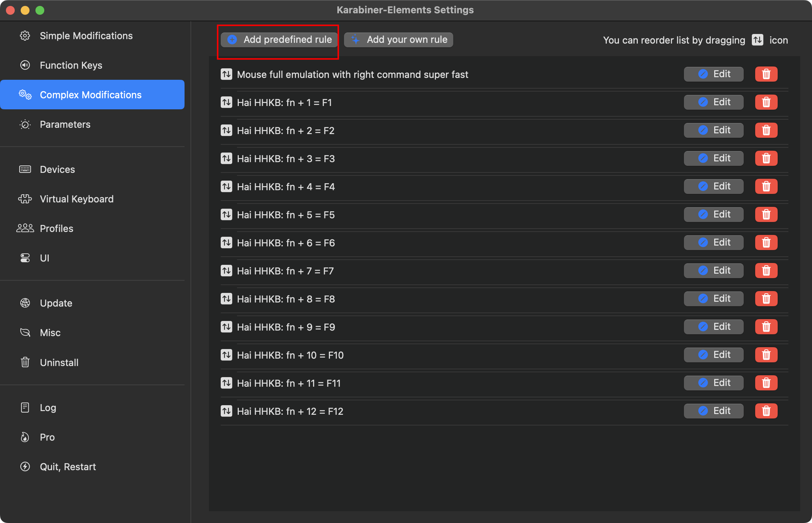Go to the Devices pane
812x523 pixels.
(x=57, y=170)
